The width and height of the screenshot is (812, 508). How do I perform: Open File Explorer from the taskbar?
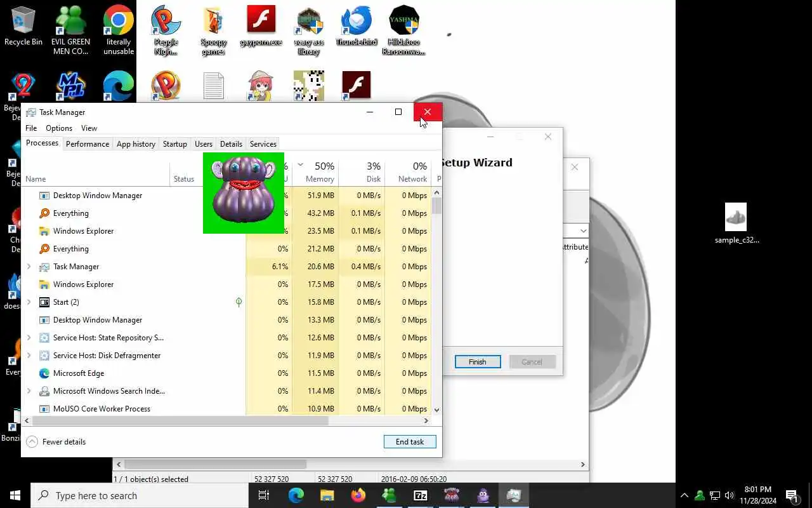point(327,495)
